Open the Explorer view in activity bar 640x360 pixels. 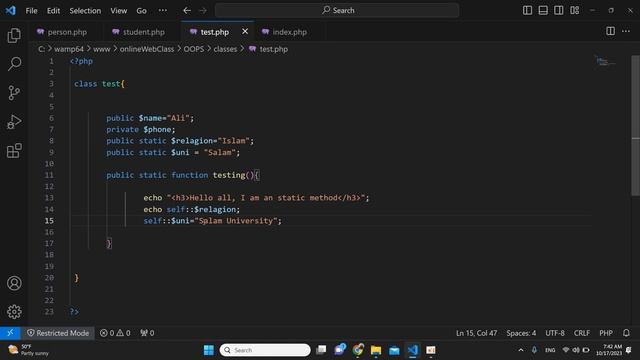(14, 36)
